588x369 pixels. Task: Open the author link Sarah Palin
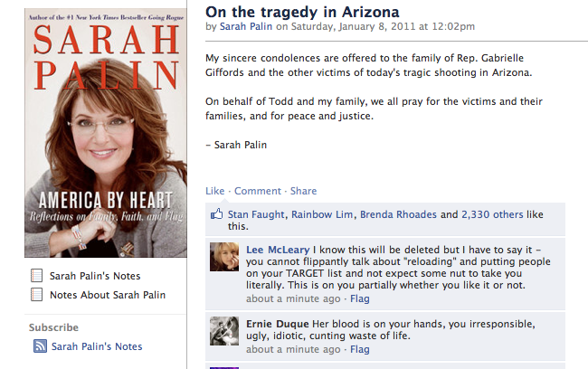[246, 26]
